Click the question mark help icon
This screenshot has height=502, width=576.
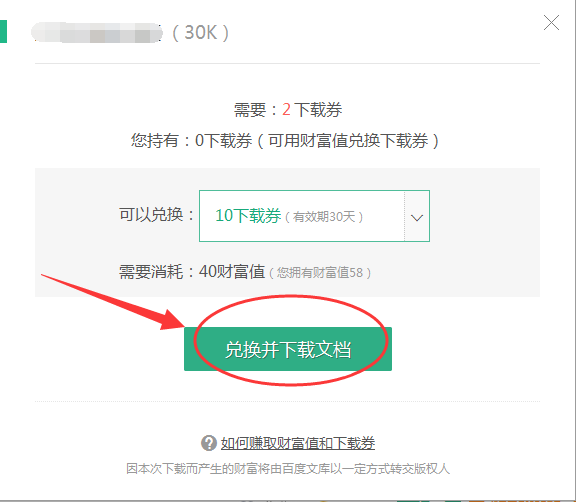(209, 443)
